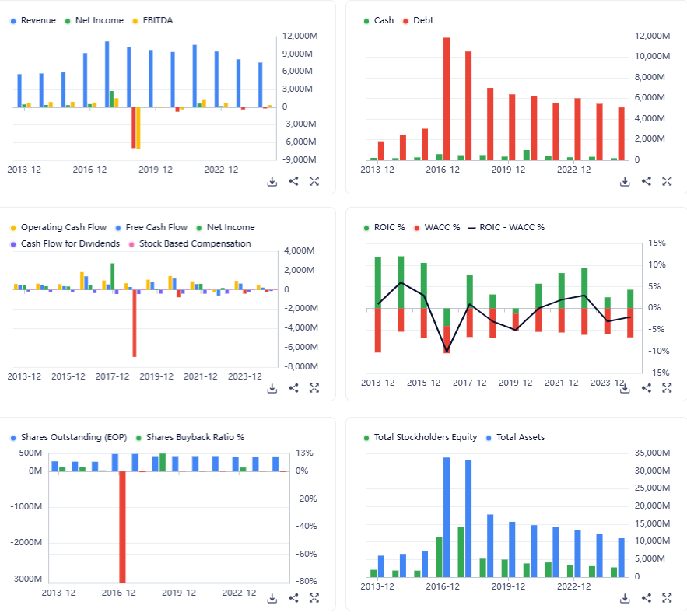Toggle the WACC % legend item

tap(436, 227)
